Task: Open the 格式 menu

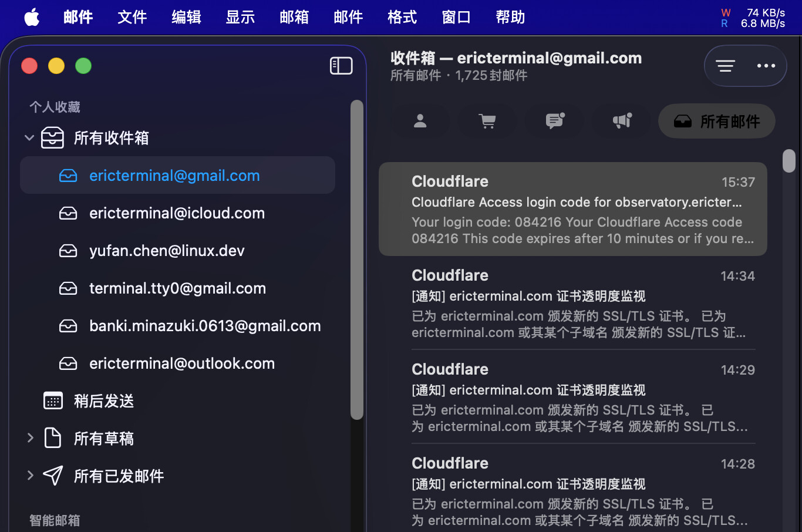Action: 402,17
